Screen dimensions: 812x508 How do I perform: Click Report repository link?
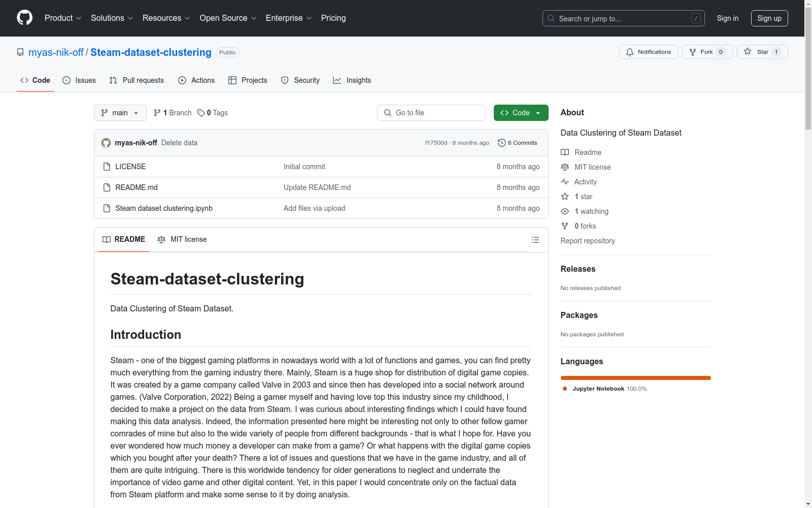tap(588, 241)
